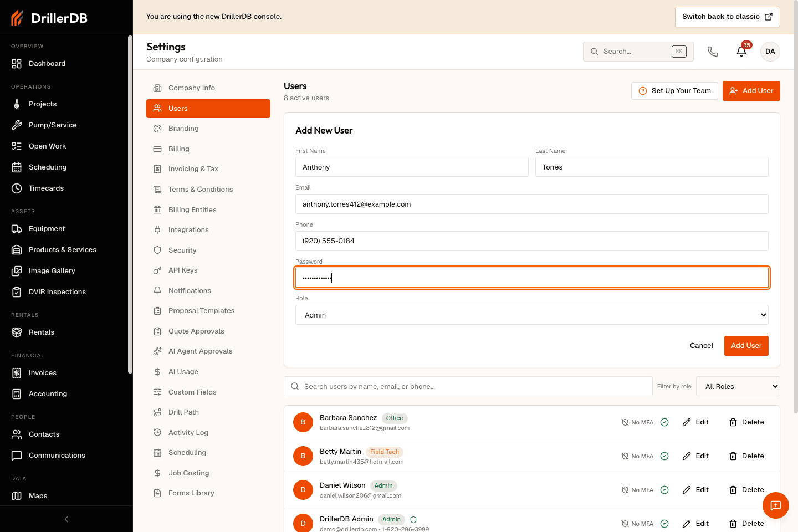Submit form with the bottom Add User button
The width and height of the screenshot is (798, 532).
[746, 346]
